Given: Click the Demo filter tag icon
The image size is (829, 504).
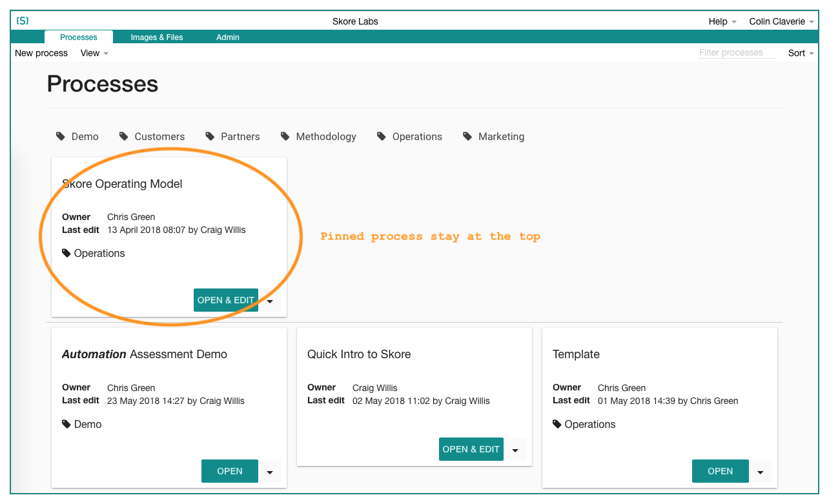Looking at the screenshot, I should (x=61, y=136).
